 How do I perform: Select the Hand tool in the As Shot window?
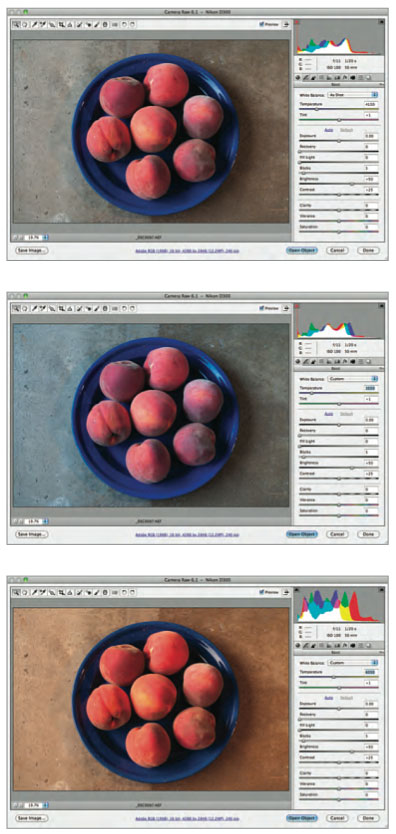point(24,24)
